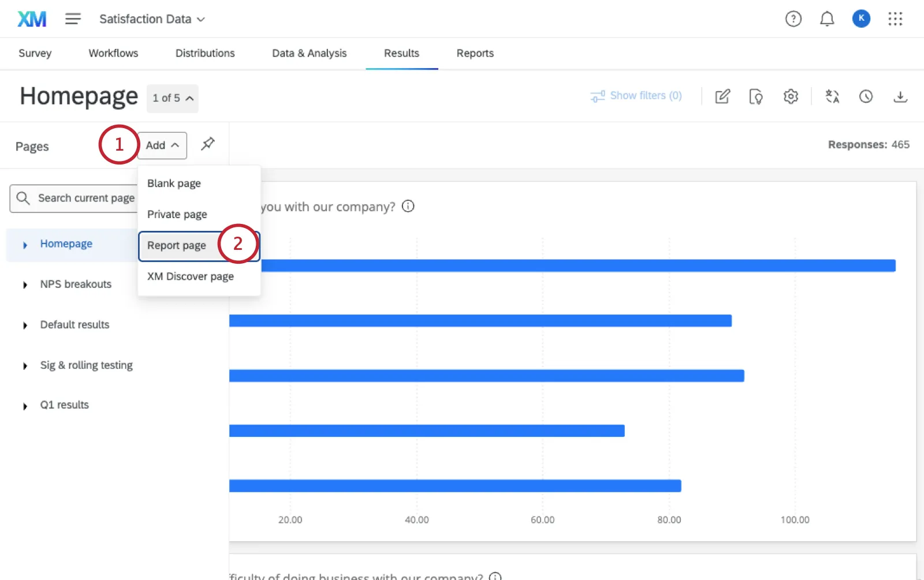Choose Report page from Add menu
The width and height of the screenshot is (924, 580).
(x=199, y=246)
